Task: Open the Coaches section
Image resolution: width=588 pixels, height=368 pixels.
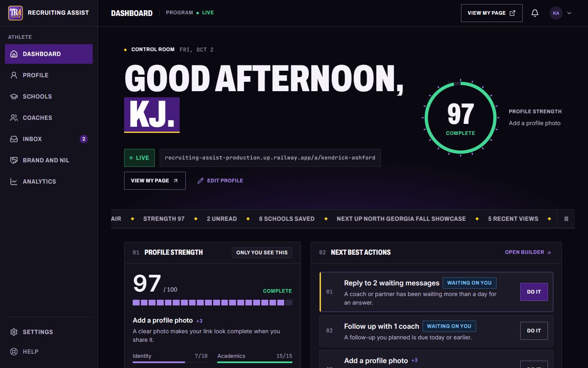Action: [x=49, y=118]
